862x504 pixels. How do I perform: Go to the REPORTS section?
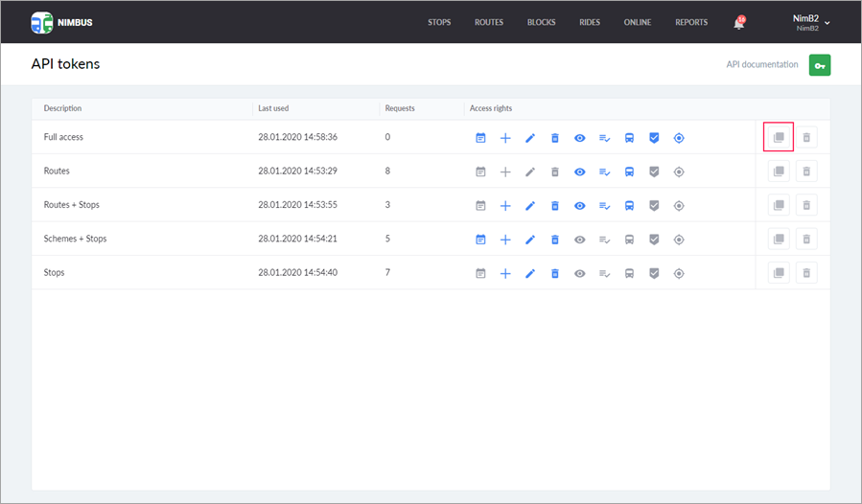[x=690, y=22]
